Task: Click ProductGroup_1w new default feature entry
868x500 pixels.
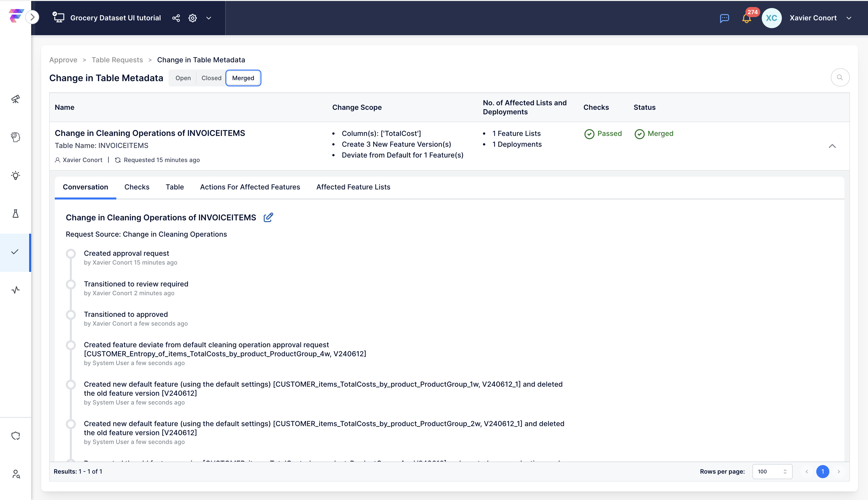Action: pos(323,389)
